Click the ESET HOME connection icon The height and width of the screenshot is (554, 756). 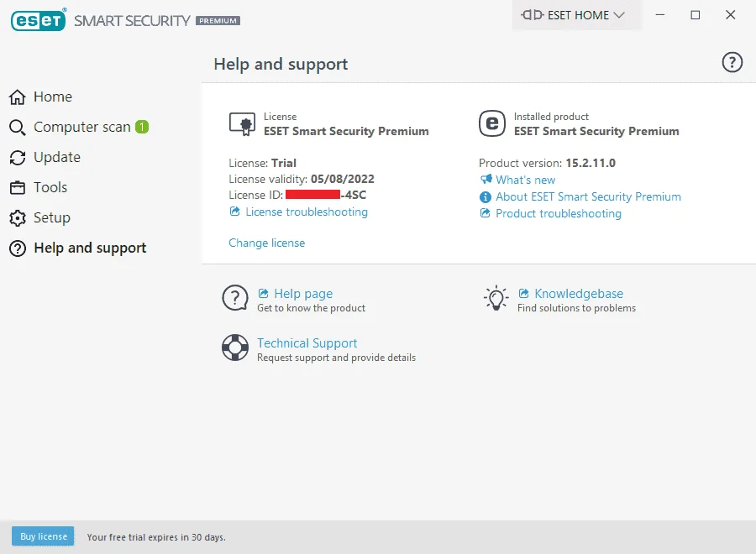[x=533, y=15]
